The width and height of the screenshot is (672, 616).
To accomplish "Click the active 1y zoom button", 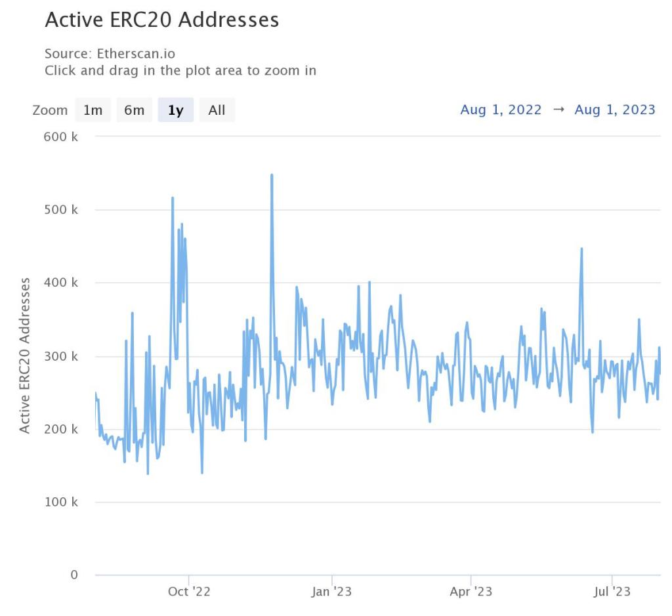I will tap(175, 110).
